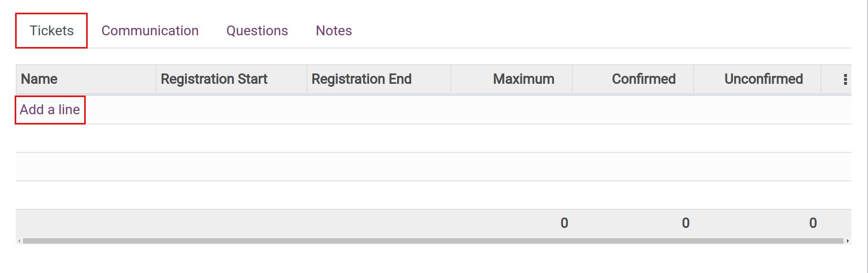The height and width of the screenshot is (273, 868).
Task: Click the Maximum total value in footer
Action: pos(564,223)
